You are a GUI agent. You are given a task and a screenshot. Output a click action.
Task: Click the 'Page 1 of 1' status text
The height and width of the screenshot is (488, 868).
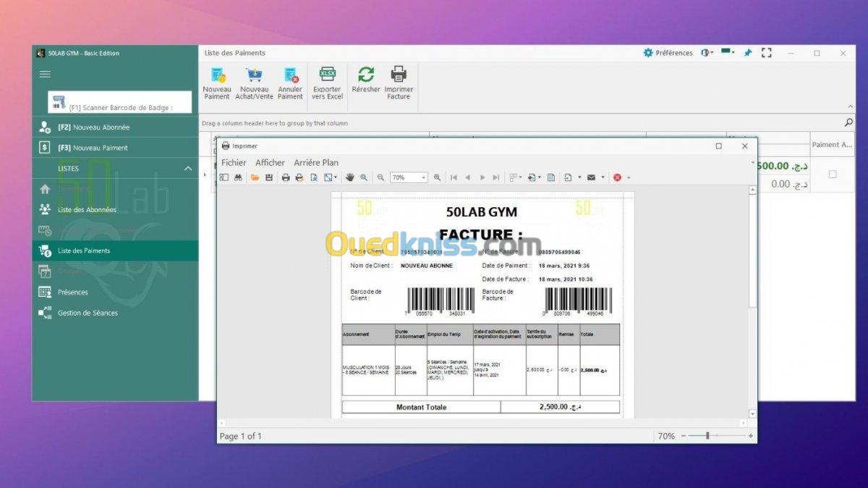click(241, 436)
